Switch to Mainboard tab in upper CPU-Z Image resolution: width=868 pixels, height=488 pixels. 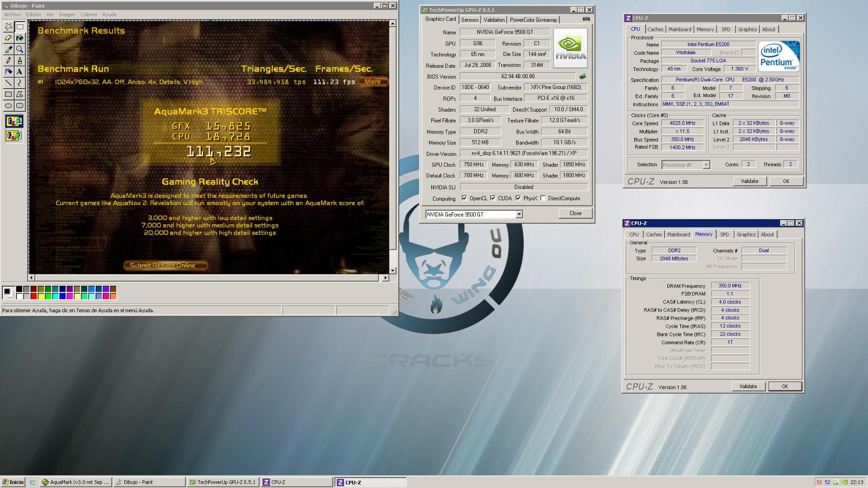pyautogui.click(x=680, y=29)
